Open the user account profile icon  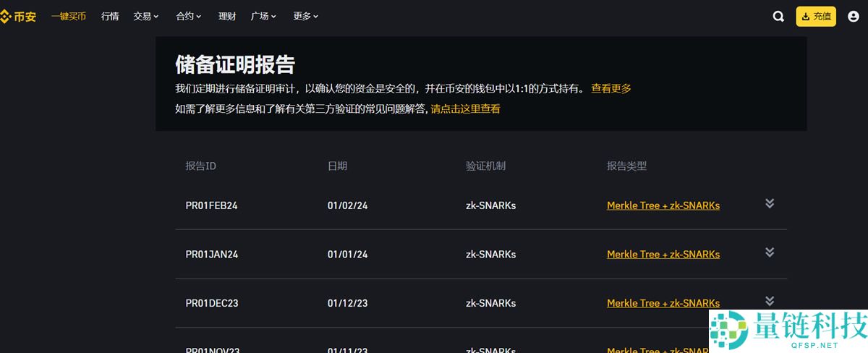coord(852,17)
